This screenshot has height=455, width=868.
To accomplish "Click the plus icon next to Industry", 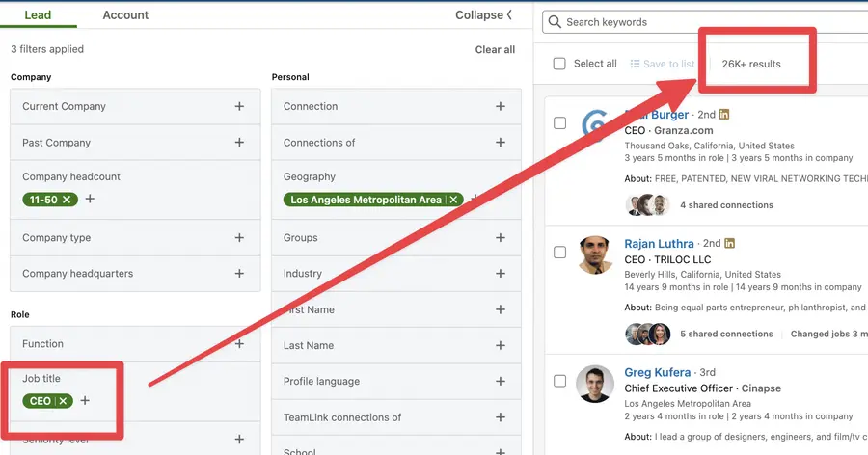I will [501, 274].
